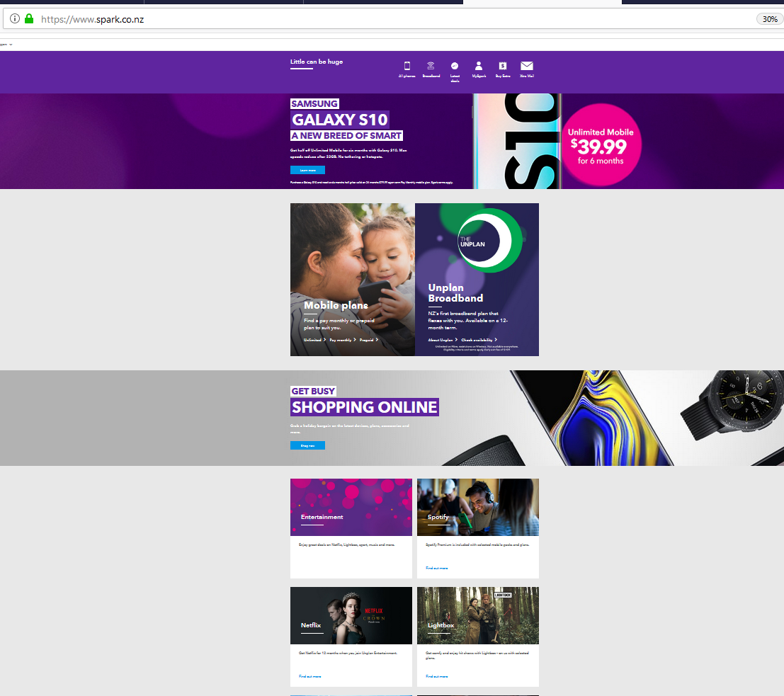Click the spark.co.nz address bar URL

click(x=93, y=20)
